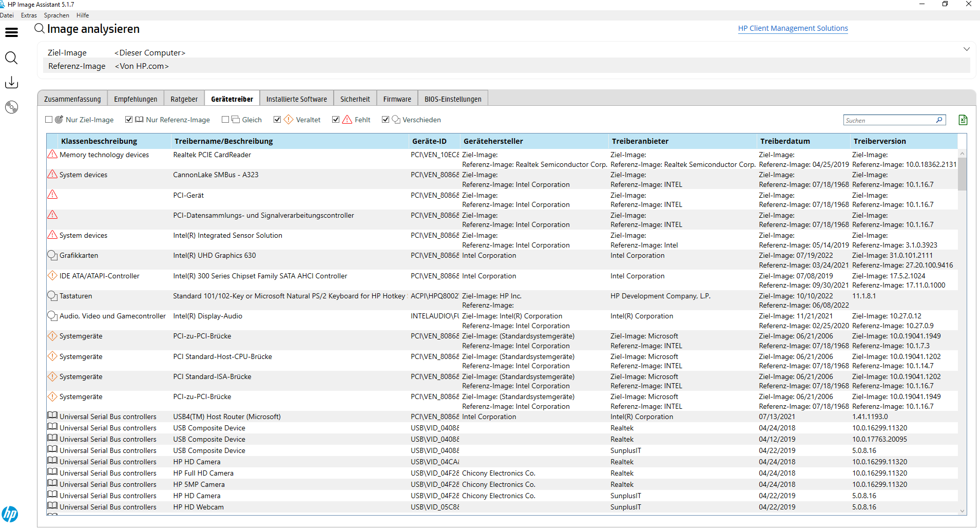Open the Extras menu
Viewport: 980px width, 530px height.
29,15
